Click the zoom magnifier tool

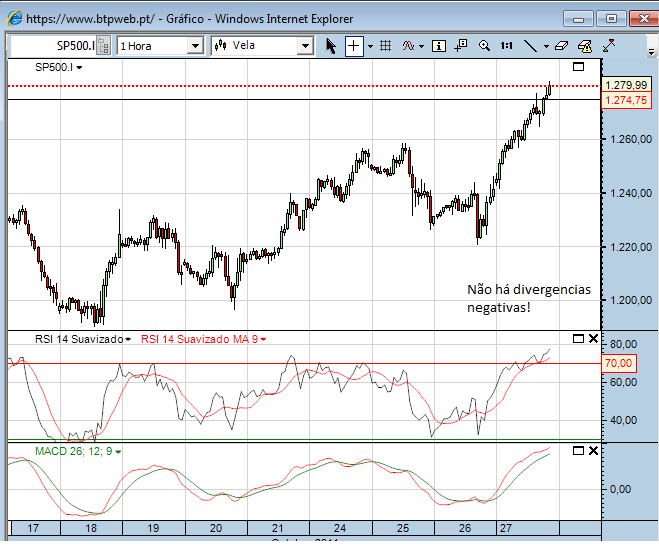tap(484, 45)
